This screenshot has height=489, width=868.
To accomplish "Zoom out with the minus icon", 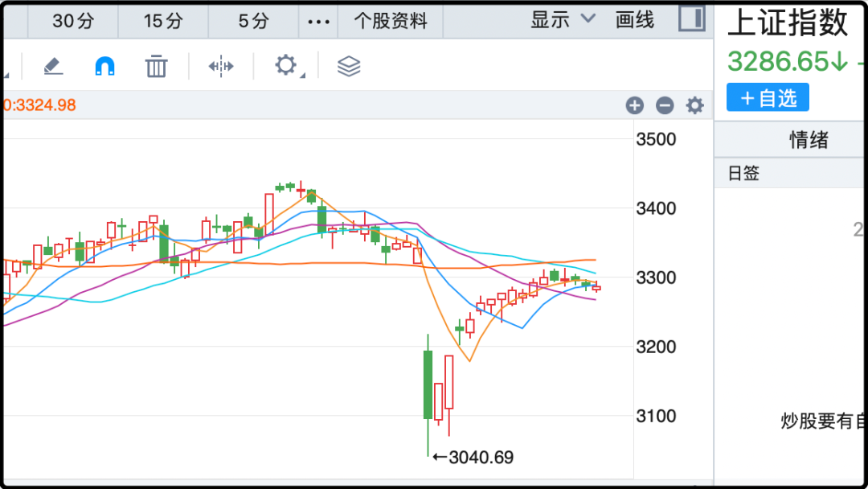I will 665,105.
